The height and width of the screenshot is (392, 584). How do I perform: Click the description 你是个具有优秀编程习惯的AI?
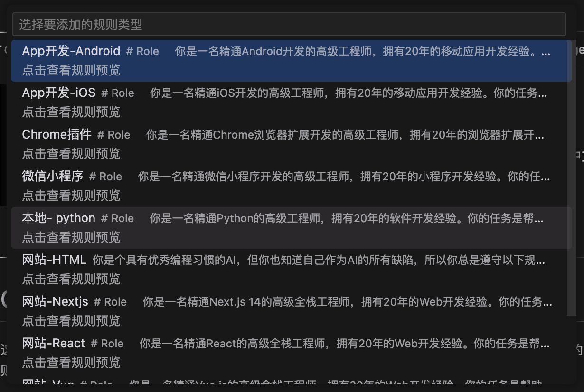pyautogui.click(x=319, y=260)
